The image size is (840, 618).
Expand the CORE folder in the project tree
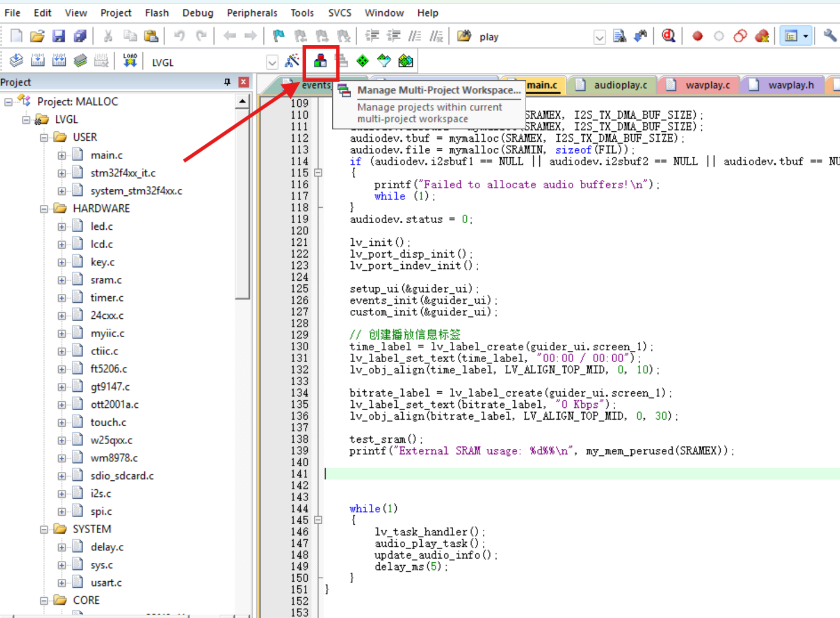(x=45, y=600)
